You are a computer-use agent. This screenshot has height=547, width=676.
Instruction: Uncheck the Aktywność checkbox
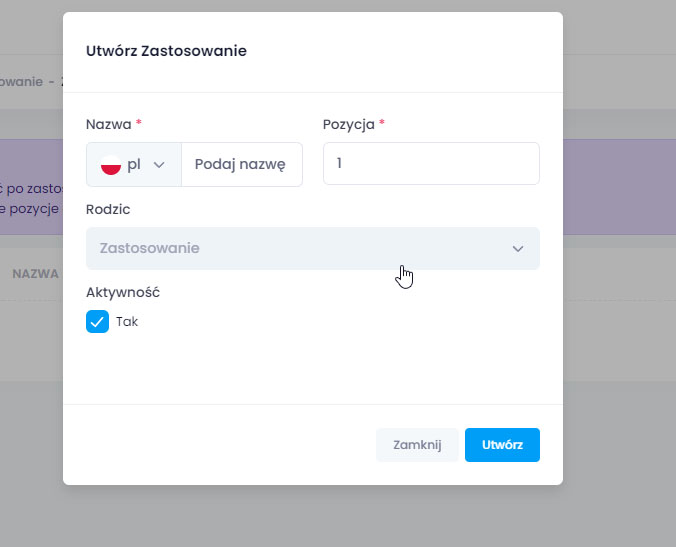tap(98, 322)
